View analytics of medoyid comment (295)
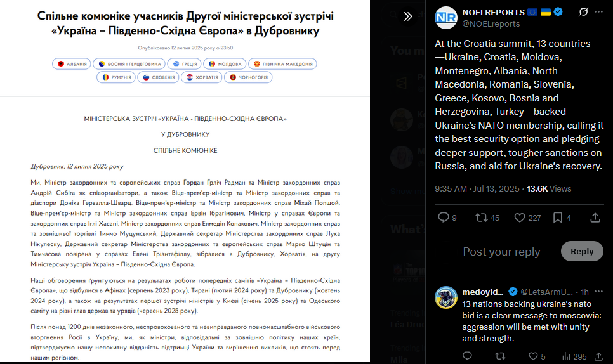Image resolution: width=613 pixels, height=364 pixels. pyautogui.click(x=574, y=356)
